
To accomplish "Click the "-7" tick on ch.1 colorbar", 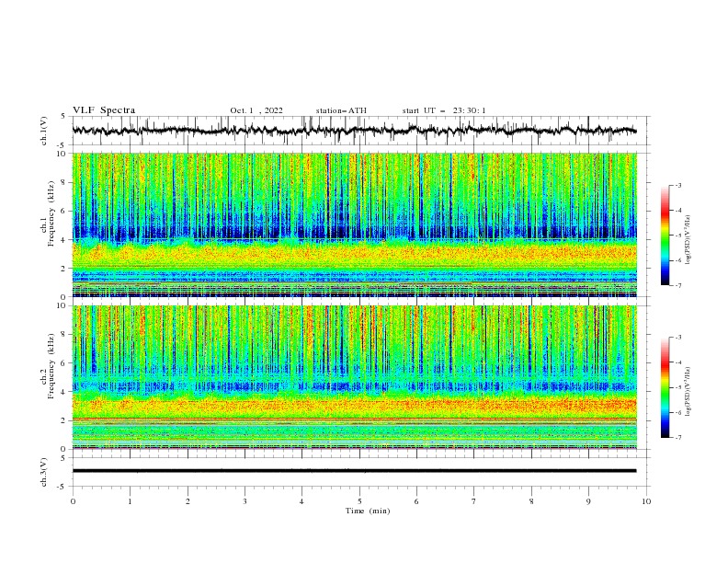I will [678, 285].
